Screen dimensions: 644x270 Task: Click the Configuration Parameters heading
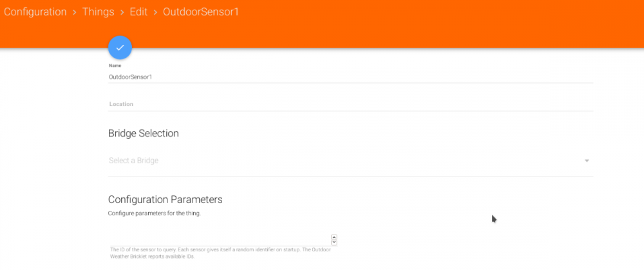pyautogui.click(x=166, y=199)
